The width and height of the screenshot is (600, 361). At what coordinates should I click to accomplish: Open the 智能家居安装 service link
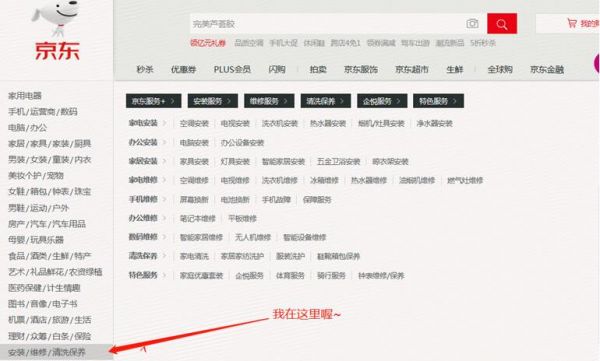click(x=283, y=162)
